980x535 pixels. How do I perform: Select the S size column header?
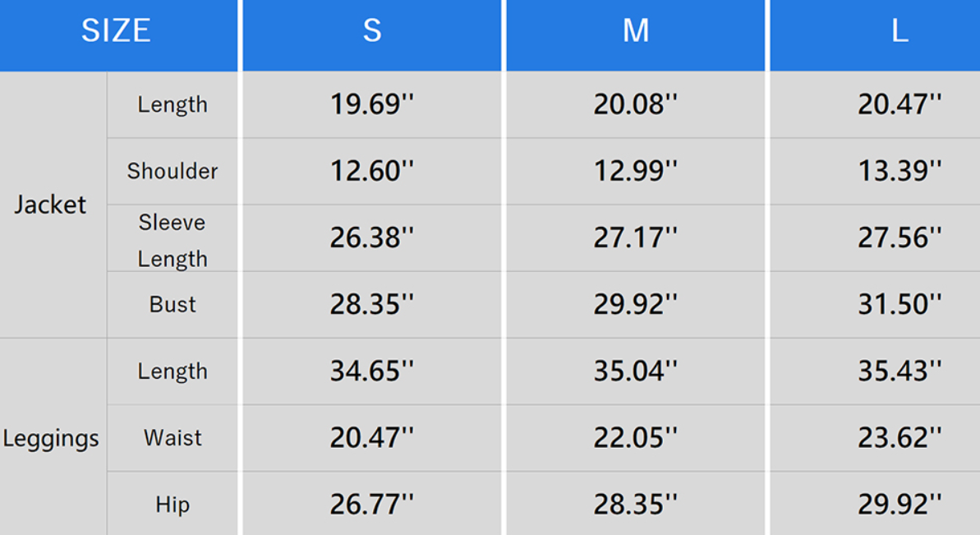[372, 31]
